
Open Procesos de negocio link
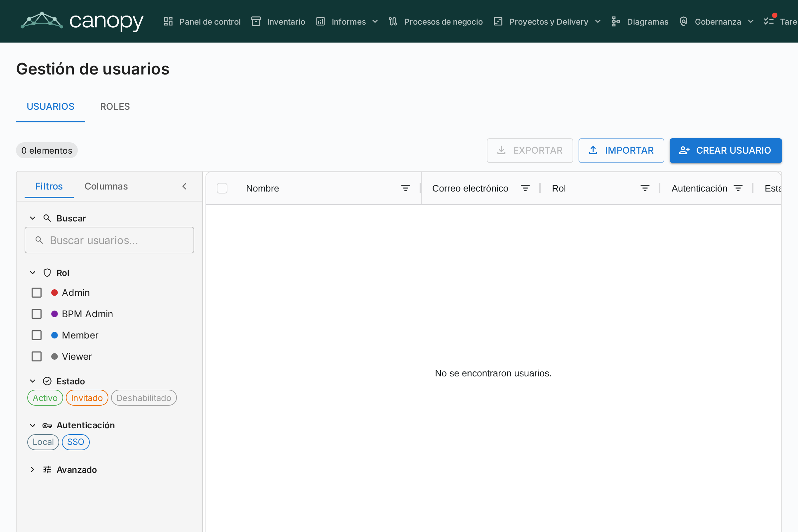click(x=436, y=21)
